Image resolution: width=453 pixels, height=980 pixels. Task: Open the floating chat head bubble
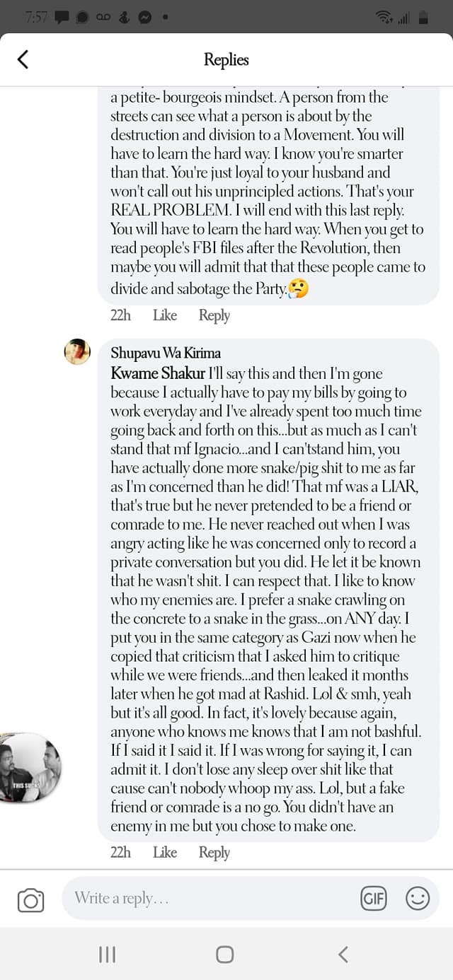[30, 769]
